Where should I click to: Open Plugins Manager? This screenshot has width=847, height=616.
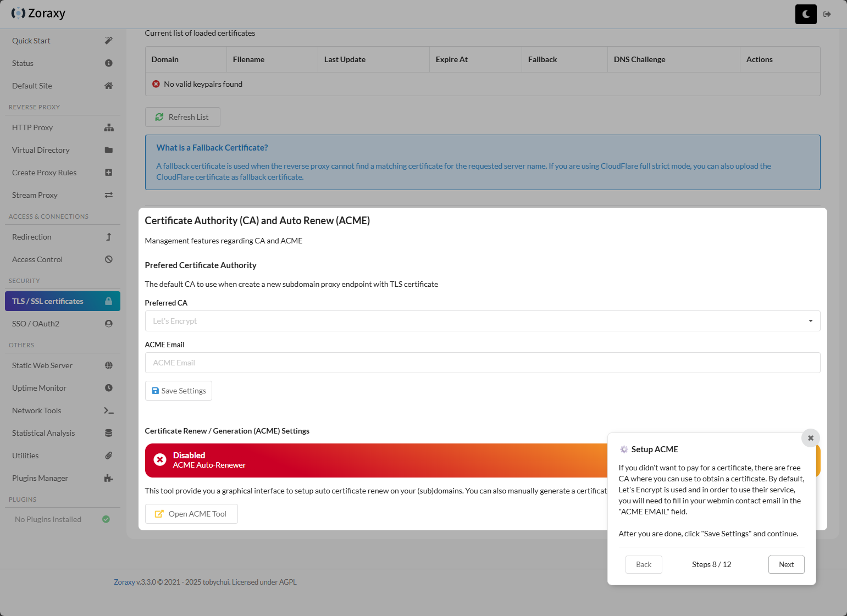[x=63, y=478]
